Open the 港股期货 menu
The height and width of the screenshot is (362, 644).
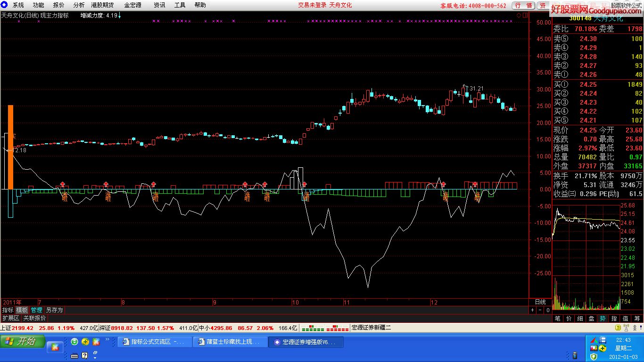(x=102, y=5)
